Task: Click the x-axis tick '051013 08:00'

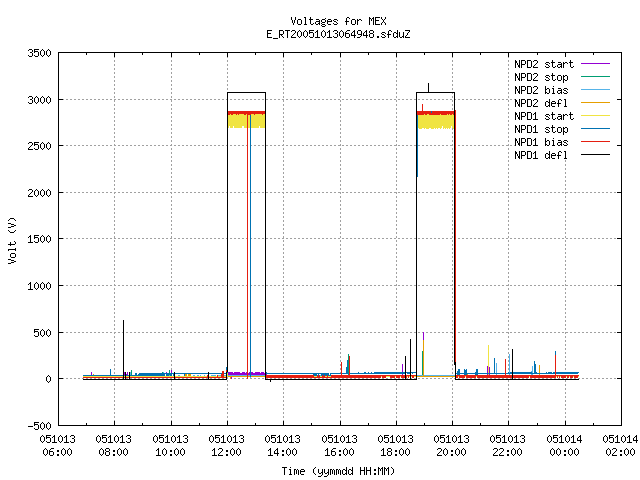Action: (114, 445)
